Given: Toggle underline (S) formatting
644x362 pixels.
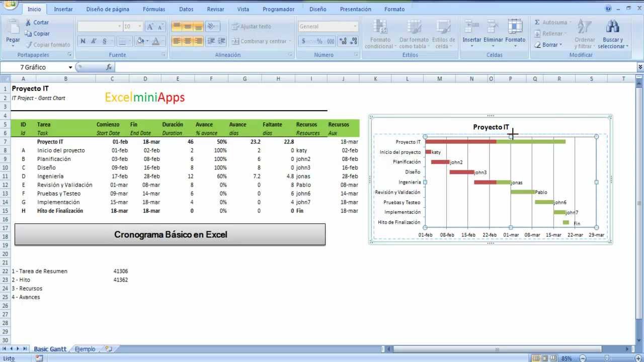Looking at the screenshot, I should [105, 41].
